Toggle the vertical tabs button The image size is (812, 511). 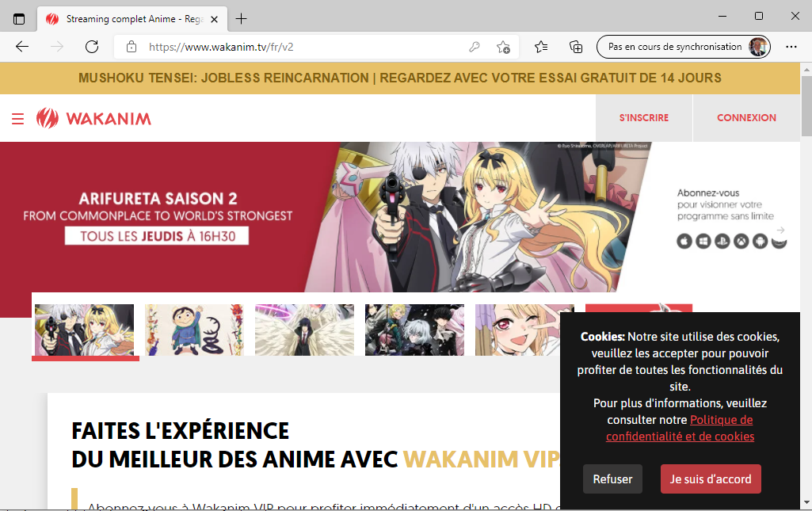19,19
